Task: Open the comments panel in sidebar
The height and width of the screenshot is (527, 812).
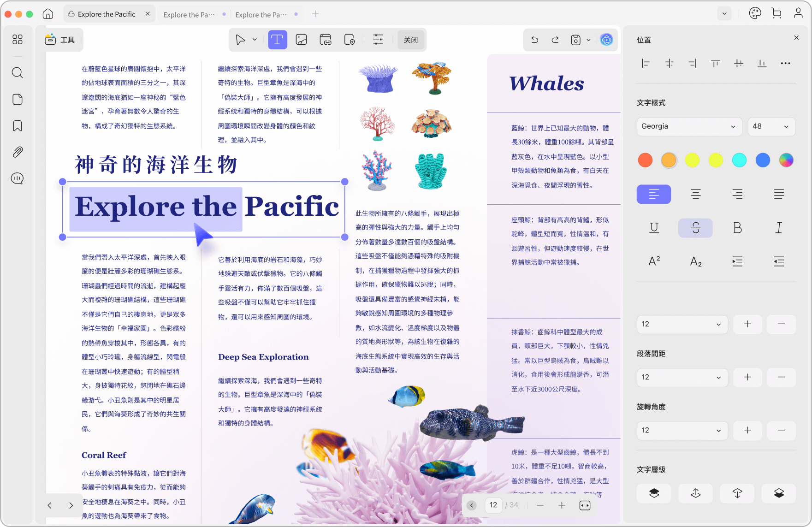Action: coord(18,178)
